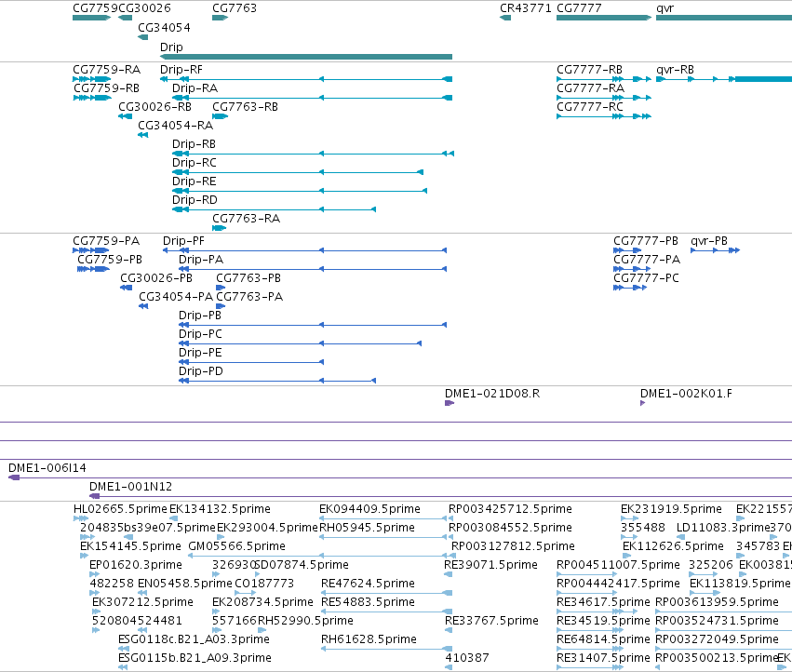Select EST ESG0115b.B21_A09.3prime
The height and width of the screenshot is (672, 792).
point(195,658)
